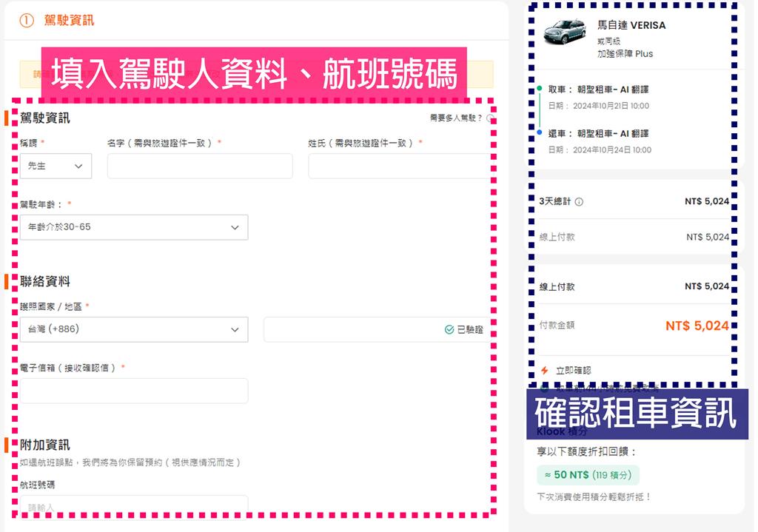Click the 下次消費使用積分輕鬆折抵！ text
The height and width of the screenshot is (532, 758).
pyautogui.click(x=594, y=496)
